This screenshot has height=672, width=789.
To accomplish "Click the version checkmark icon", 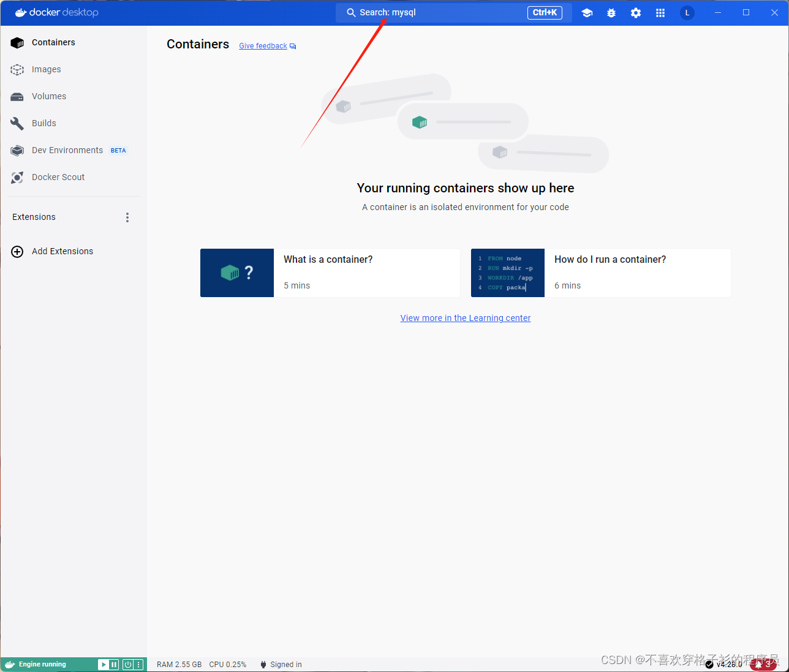I will 709,665.
